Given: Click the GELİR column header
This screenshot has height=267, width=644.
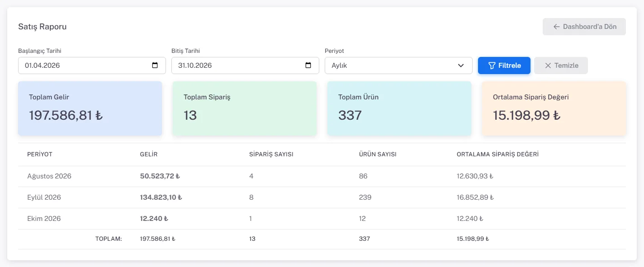Looking at the screenshot, I should point(149,155).
